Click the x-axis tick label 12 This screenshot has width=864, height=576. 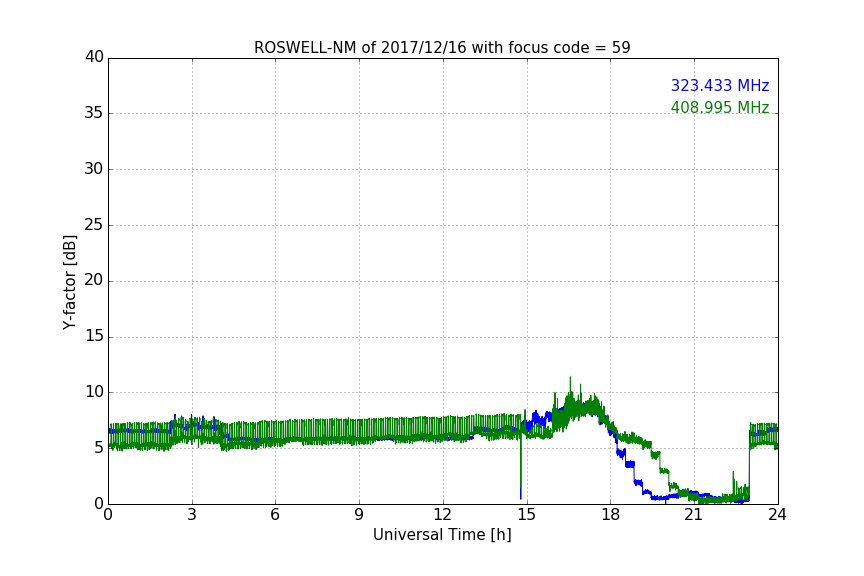443,515
